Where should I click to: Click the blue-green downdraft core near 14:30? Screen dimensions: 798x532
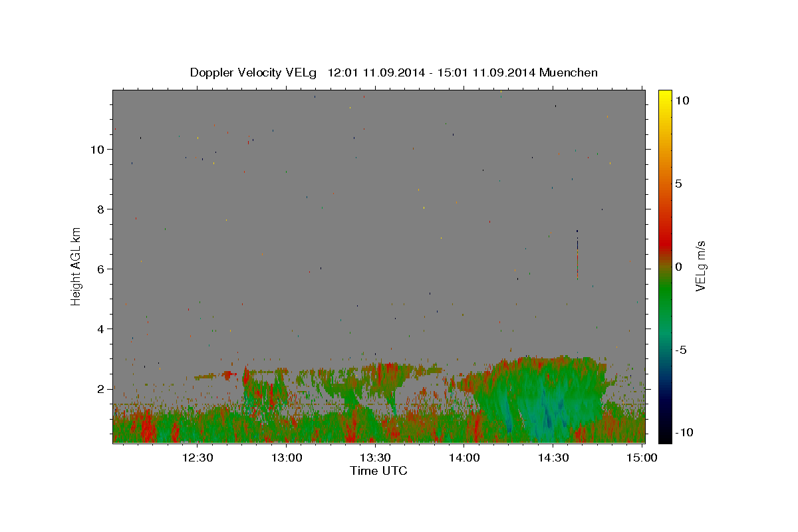click(549, 412)
